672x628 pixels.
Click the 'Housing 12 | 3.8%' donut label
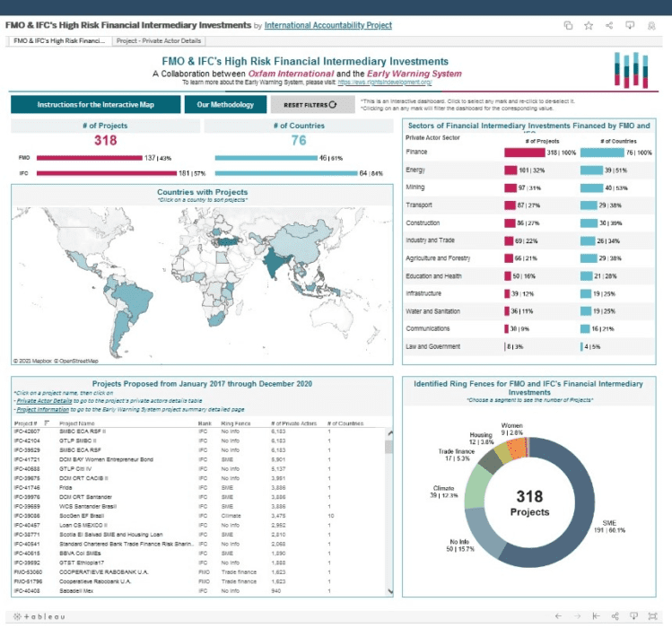tap(481, 438)
